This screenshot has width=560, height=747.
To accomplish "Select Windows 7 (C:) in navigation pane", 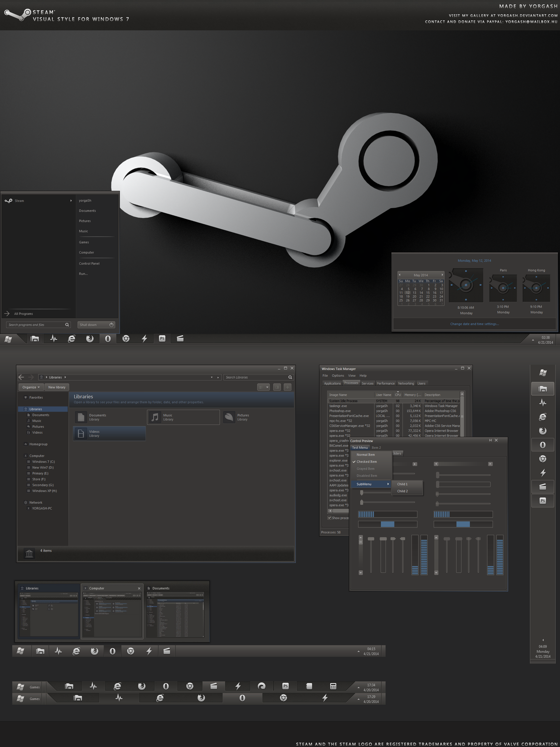I will coord(43,462).
